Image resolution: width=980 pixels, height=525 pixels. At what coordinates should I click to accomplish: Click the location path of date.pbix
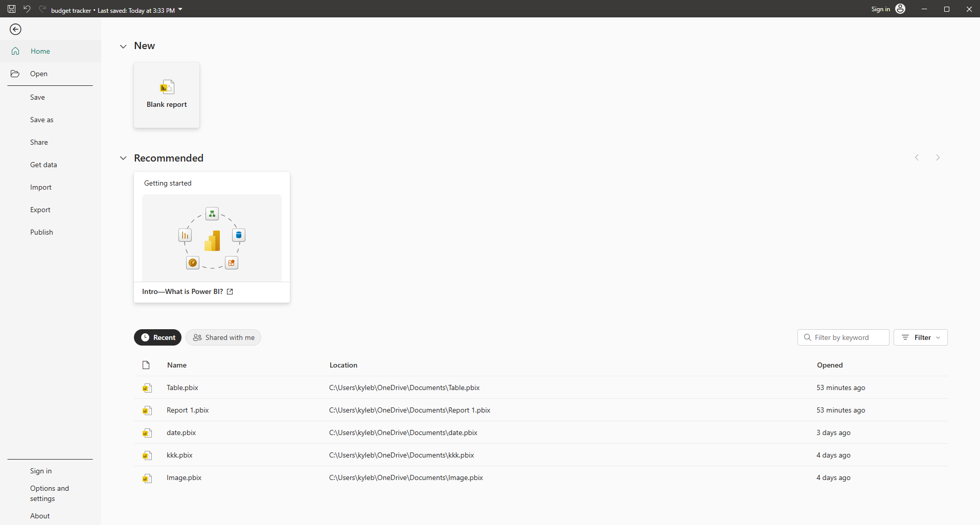[403, 432]
